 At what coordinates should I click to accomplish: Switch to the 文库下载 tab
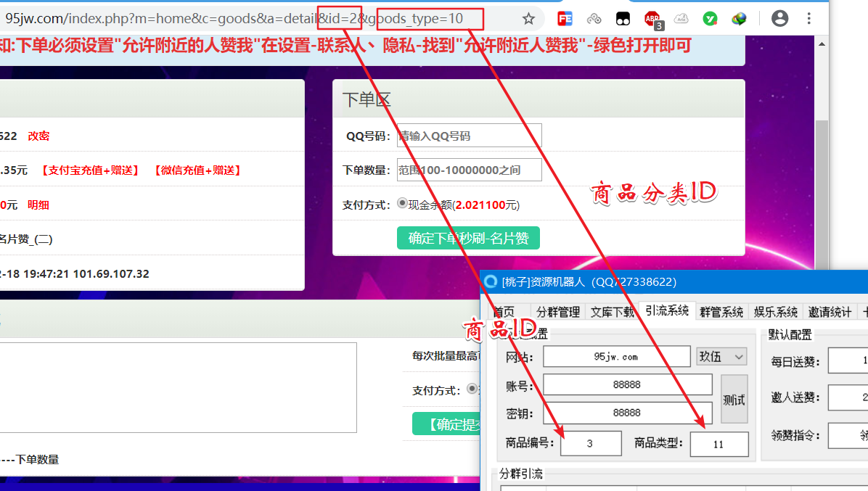point(612,312)
